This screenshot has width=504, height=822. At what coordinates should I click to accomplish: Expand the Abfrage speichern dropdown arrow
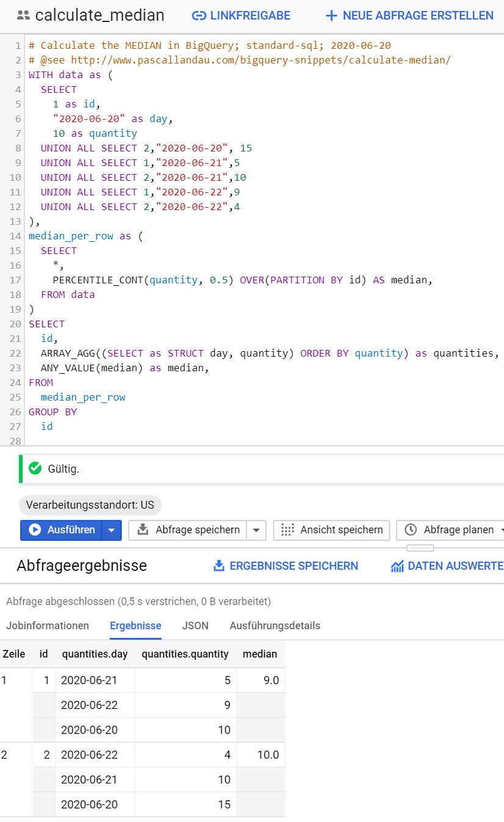[256, 530]
